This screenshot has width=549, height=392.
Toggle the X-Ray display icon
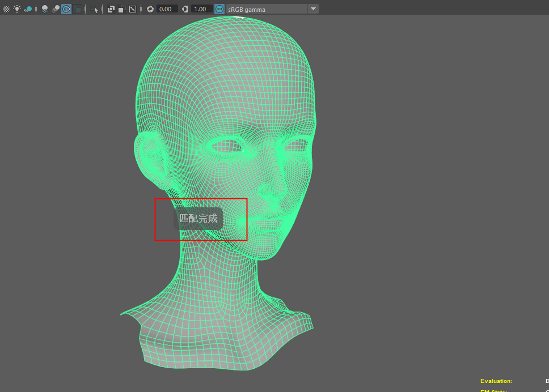[x=111, y=9]
